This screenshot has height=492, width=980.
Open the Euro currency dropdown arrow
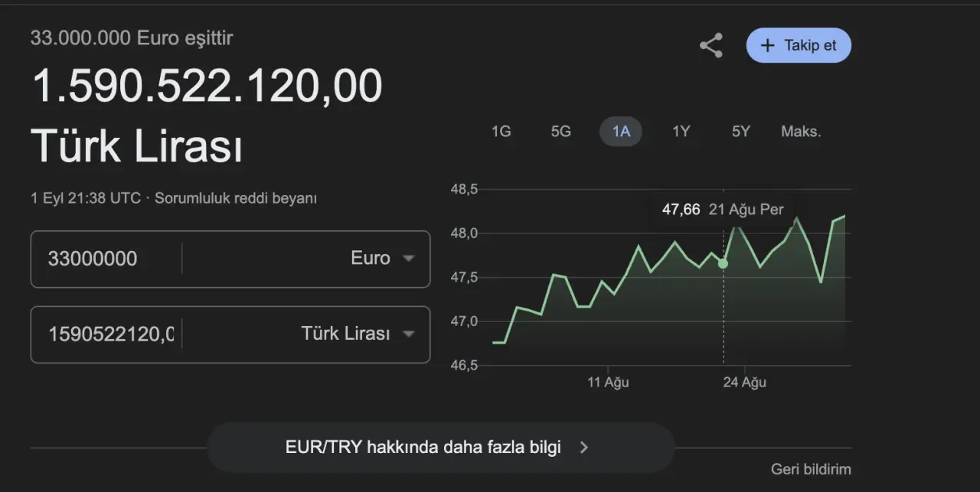[409, 259]
